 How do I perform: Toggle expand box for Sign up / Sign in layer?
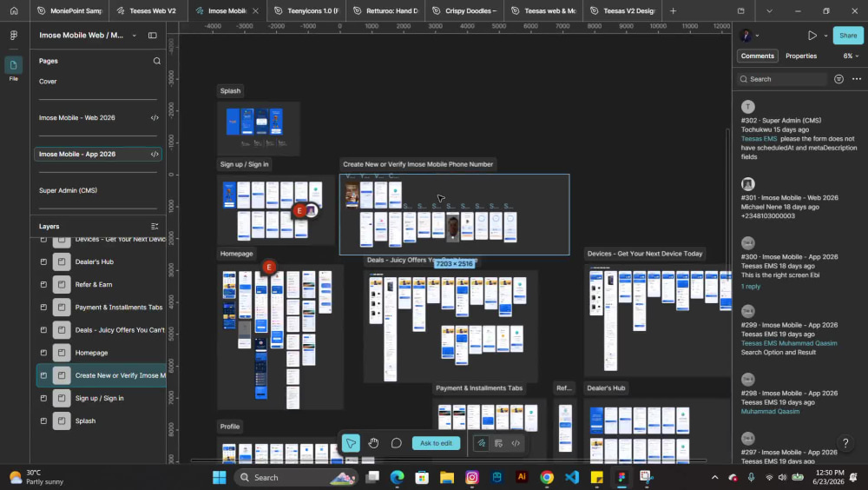tap(43, 398)
